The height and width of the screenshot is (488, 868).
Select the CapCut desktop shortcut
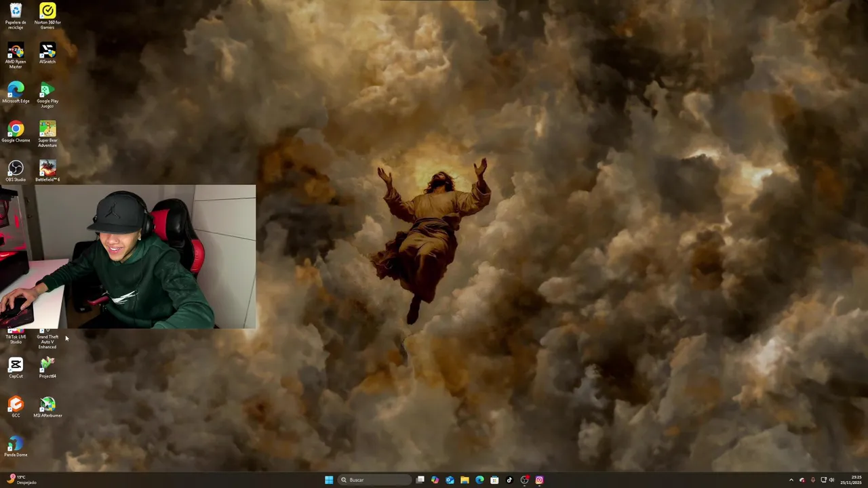click(x=16, y=368)
